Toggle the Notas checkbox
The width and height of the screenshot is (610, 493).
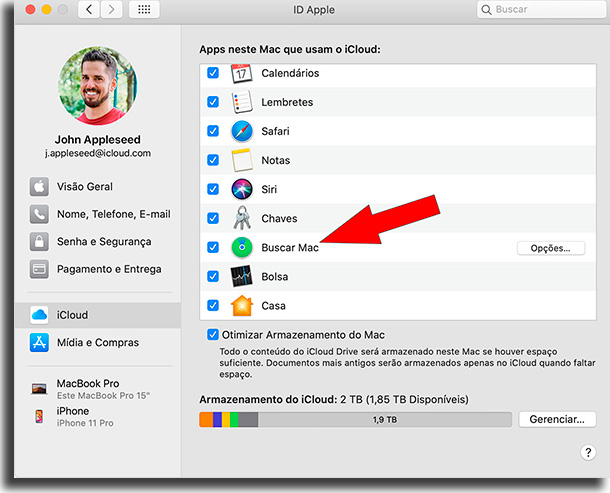(213, 160)
